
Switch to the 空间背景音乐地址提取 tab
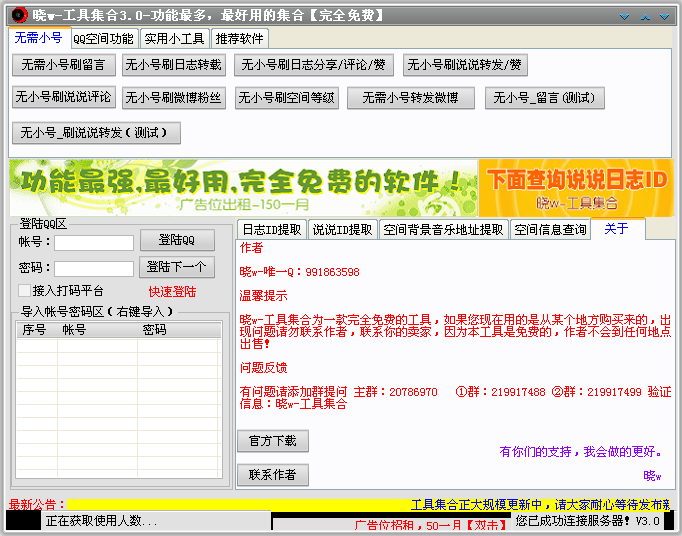point(443,230)
